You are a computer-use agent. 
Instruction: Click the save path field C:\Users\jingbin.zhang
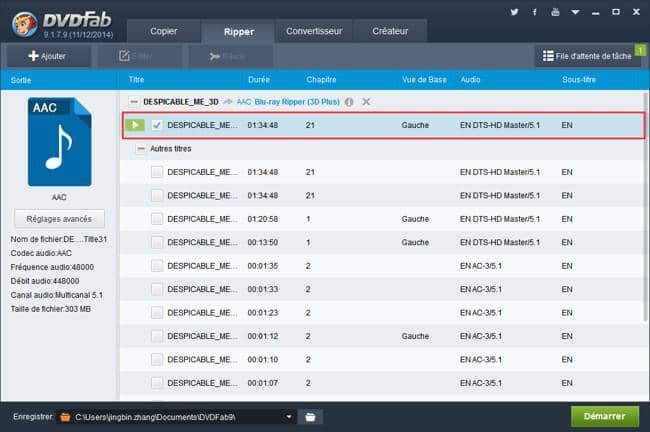(177, 417)
